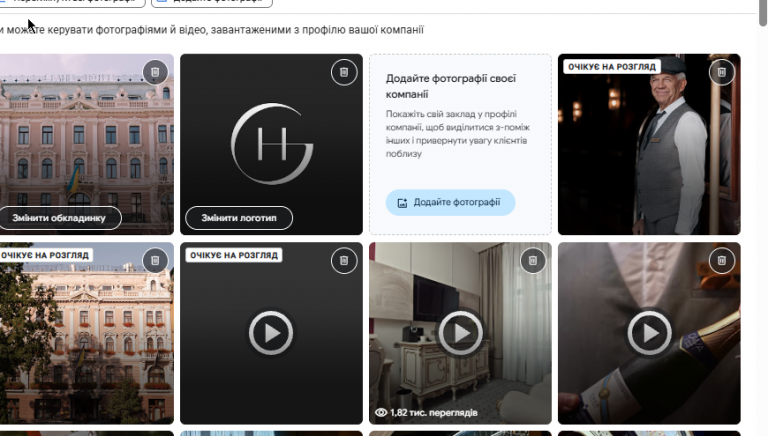The width and height of the screenshot is (768, 436).
Task: Play the hotel room video
Action: point(460,333)
